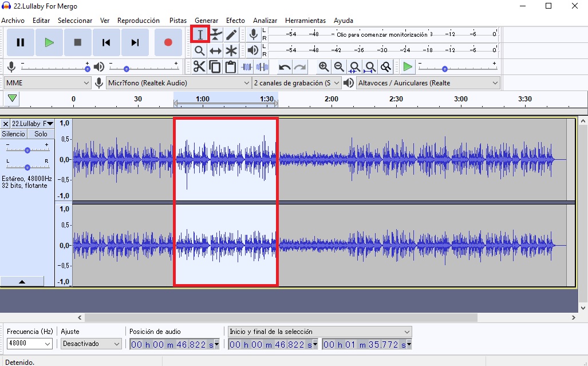Choose the Envelope tool
This screenshot has width=588, height=366.
216,34
